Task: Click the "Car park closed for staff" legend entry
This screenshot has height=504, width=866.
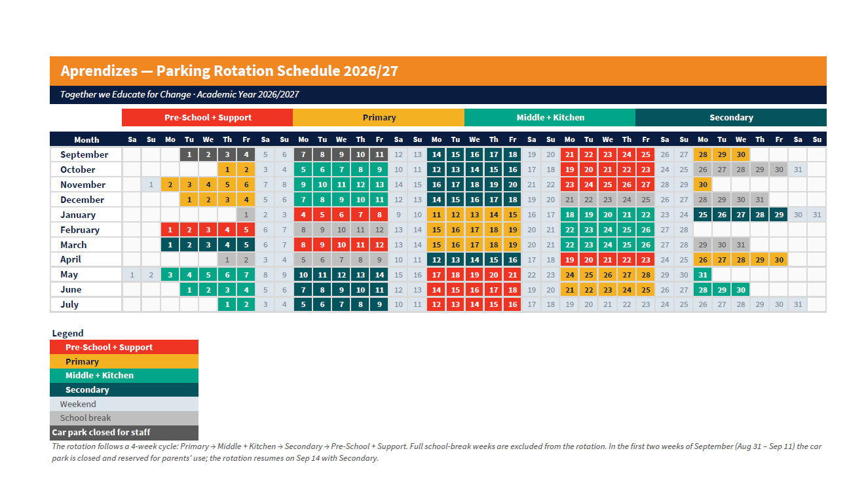Action: click(124, 433)
